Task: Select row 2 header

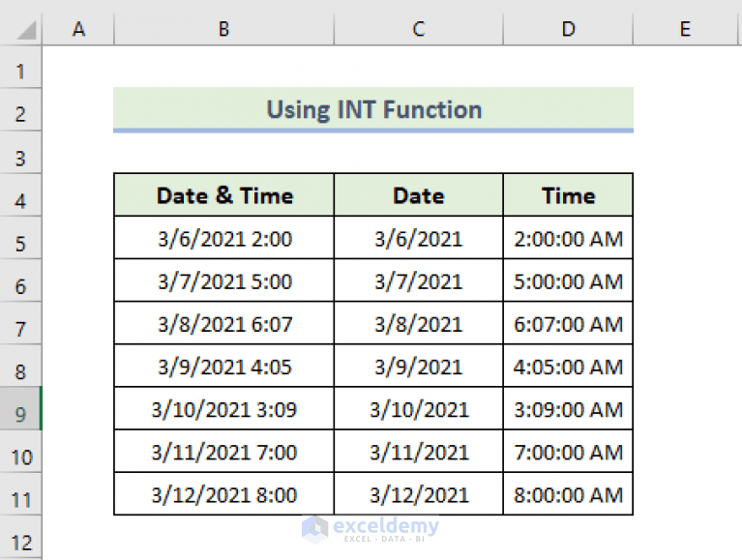Action: [21, 109]
